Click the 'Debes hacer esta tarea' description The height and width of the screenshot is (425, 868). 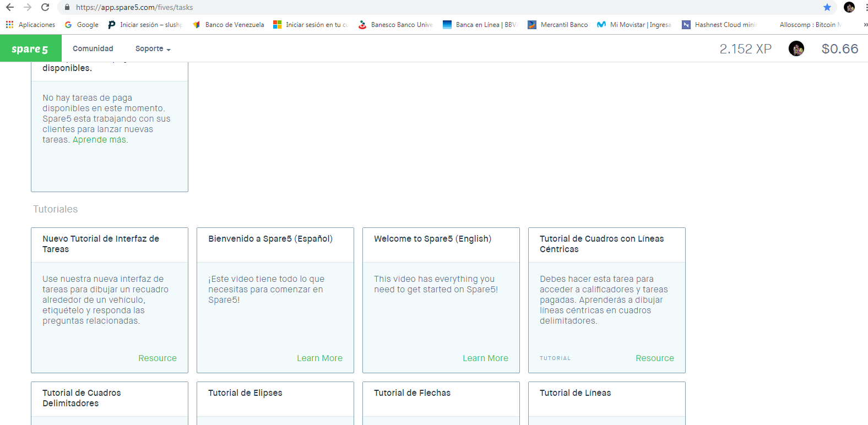pos(604,300)
